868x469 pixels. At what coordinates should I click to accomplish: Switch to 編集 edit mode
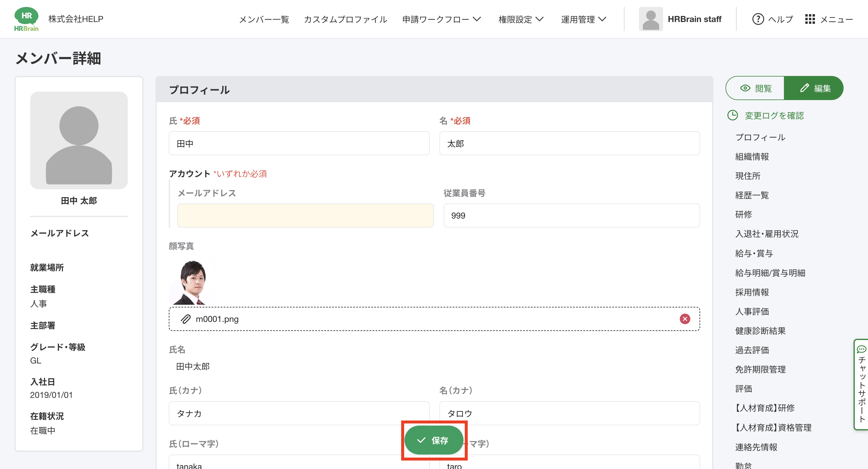click(814, 88)
